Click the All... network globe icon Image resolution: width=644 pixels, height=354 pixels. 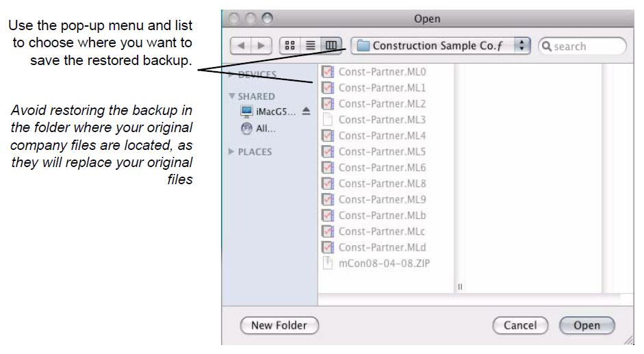tap(246, 128)
